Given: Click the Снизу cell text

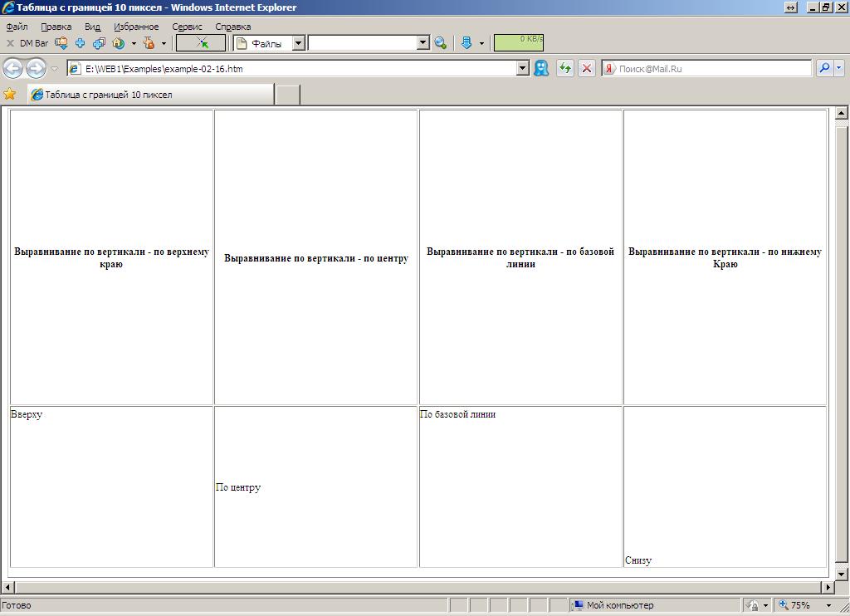Looking at the screenshot, I should coord(638,560).
